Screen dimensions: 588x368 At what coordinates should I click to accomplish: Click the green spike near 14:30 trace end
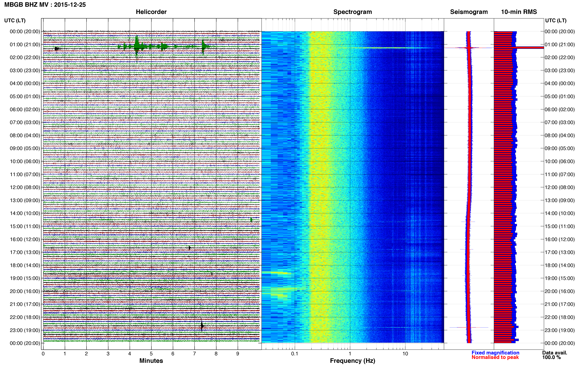[251, 220]
